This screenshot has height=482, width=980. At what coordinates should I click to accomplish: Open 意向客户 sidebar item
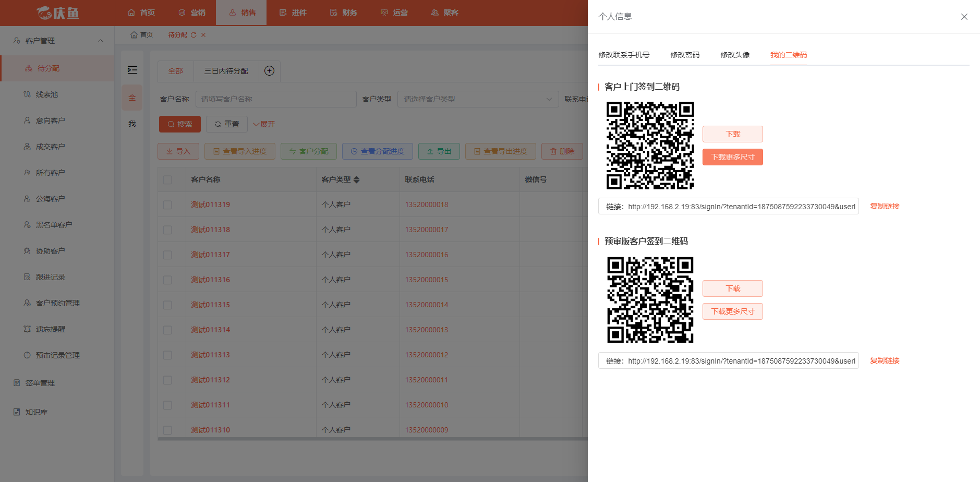[57, 121]
